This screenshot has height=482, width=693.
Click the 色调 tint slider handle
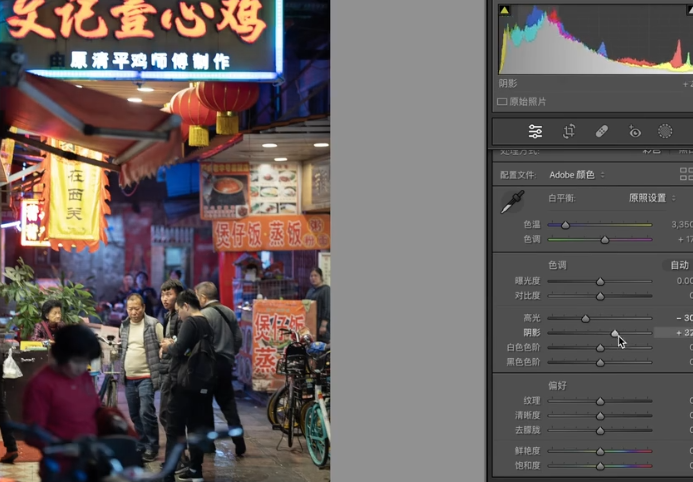tap(605, 240)
